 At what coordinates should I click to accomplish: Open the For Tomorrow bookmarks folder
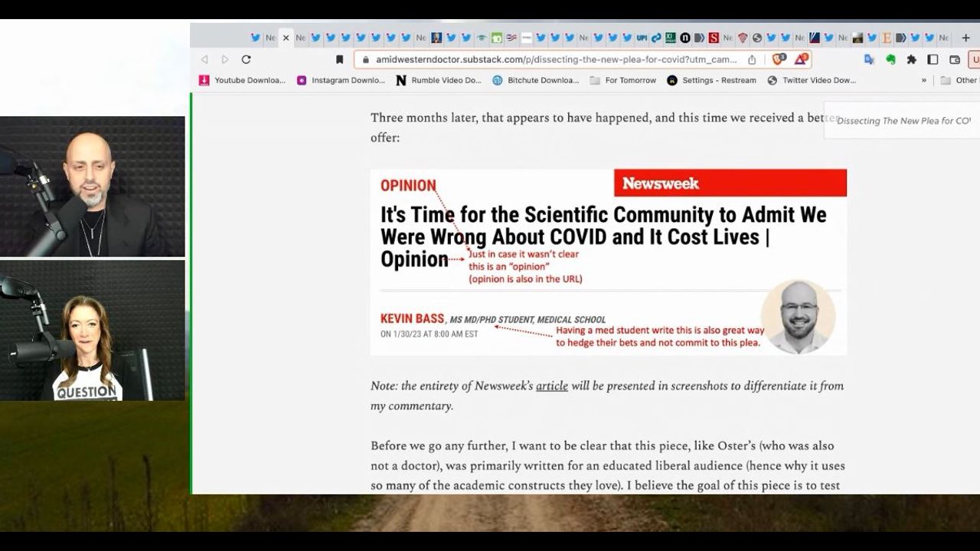[x=622, y=80]
